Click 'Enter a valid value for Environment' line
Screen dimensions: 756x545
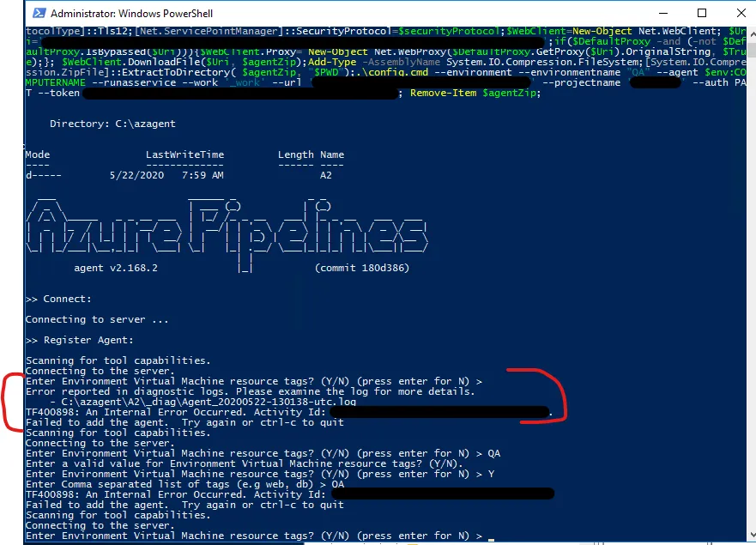245,463
